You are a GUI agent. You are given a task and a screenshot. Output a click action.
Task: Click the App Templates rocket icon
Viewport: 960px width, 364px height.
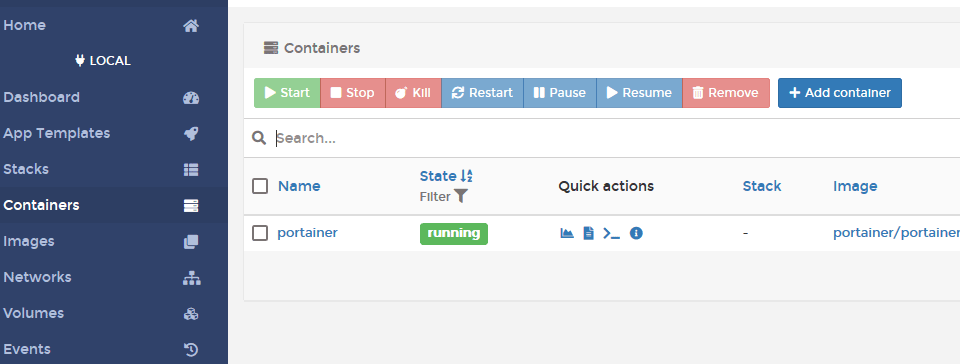pos(191,133)
